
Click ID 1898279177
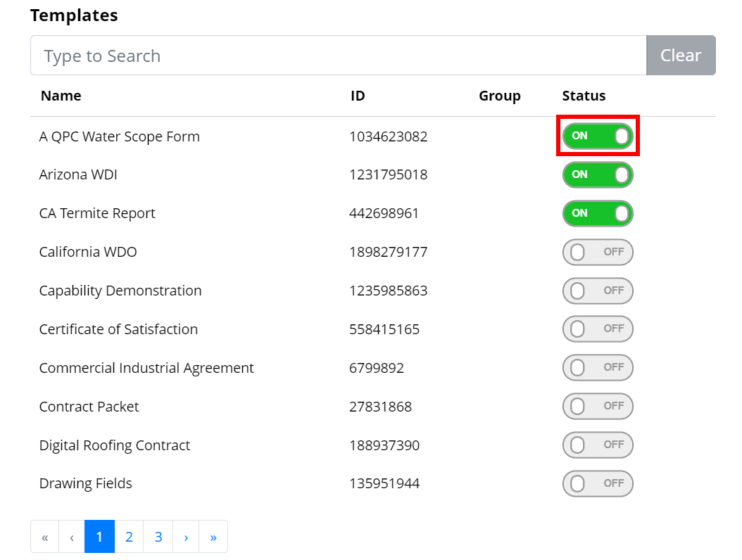click(x=389, y=252)
